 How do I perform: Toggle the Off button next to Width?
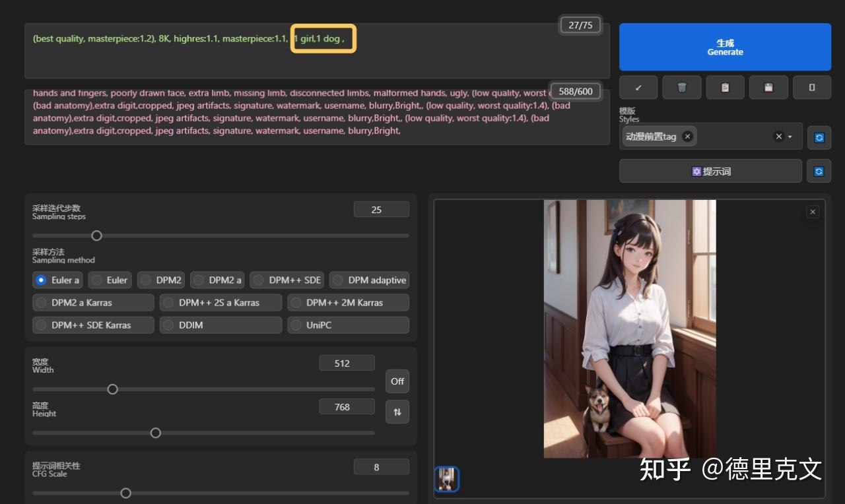pyautogui.click(x=397, y=381)
